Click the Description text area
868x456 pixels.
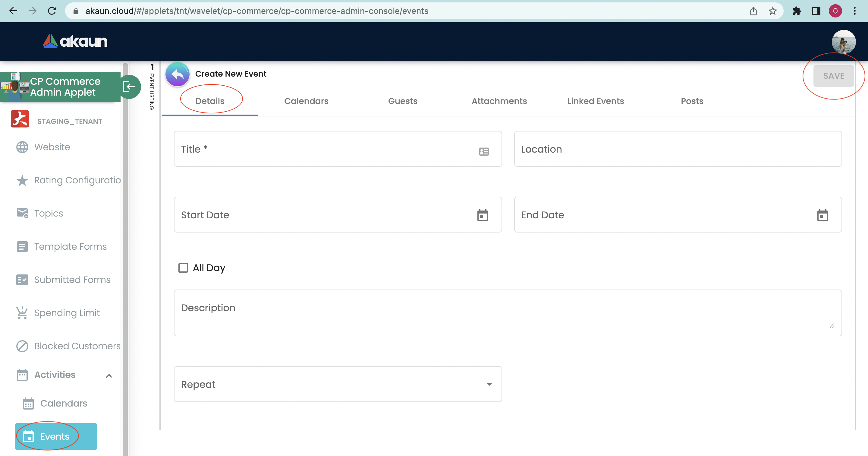point(508,313)
